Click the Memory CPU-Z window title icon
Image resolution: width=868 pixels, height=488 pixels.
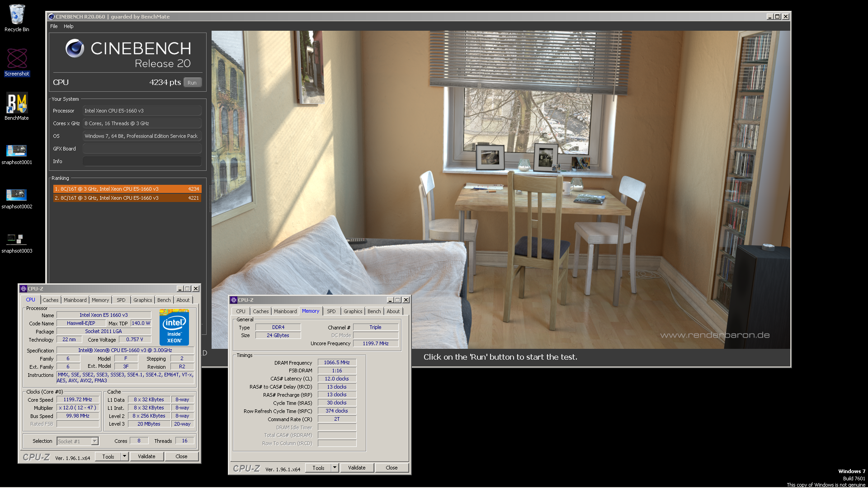point(234,300)
